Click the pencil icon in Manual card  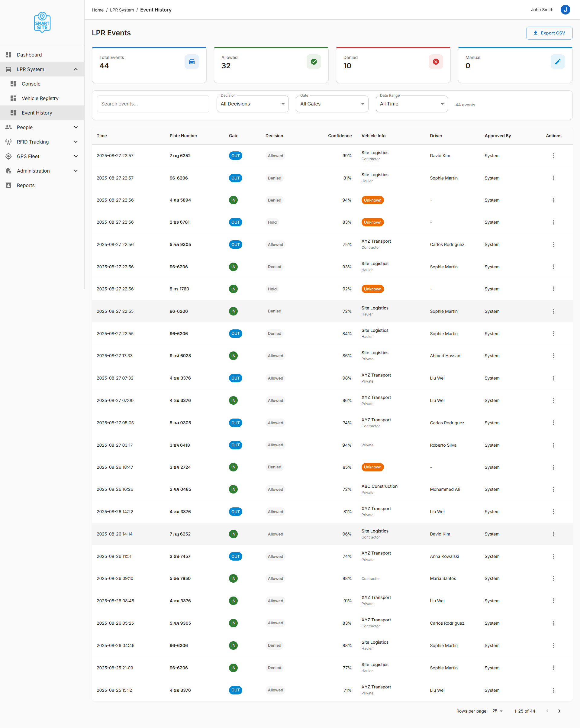pyautogui.click(x=557, y=62)
